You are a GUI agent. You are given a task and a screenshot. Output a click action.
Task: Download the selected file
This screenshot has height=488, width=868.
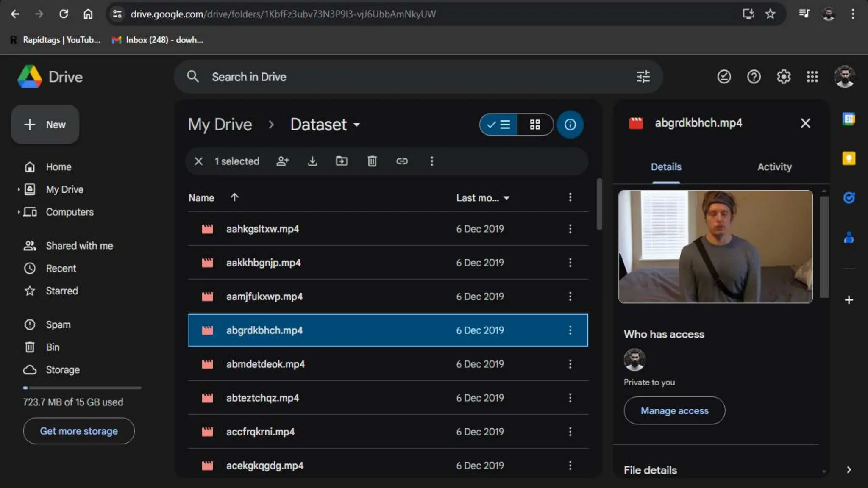312,161
